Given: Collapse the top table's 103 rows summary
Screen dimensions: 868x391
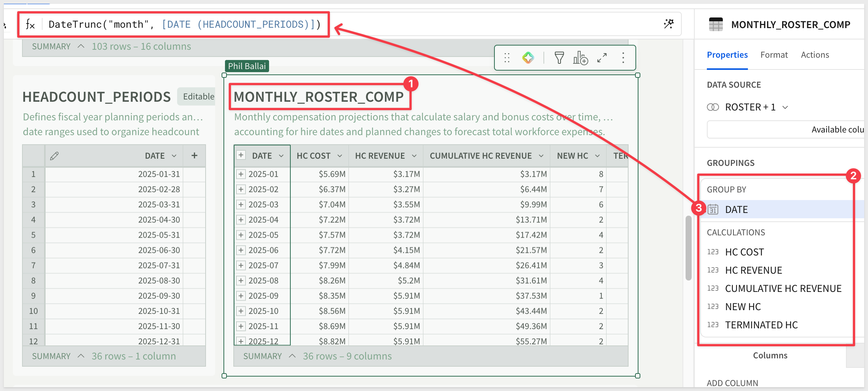Looking at the screenshot, I should (x=81, y=46).
